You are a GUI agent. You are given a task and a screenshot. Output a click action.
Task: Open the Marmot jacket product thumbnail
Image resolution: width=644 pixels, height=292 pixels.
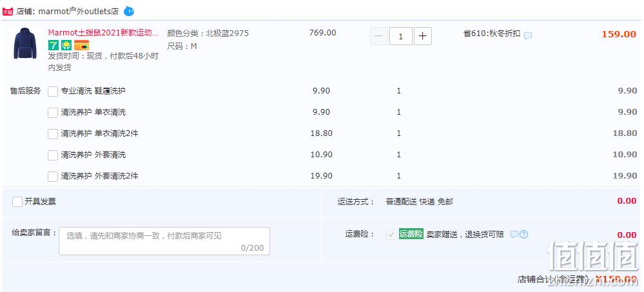(25, 43)
